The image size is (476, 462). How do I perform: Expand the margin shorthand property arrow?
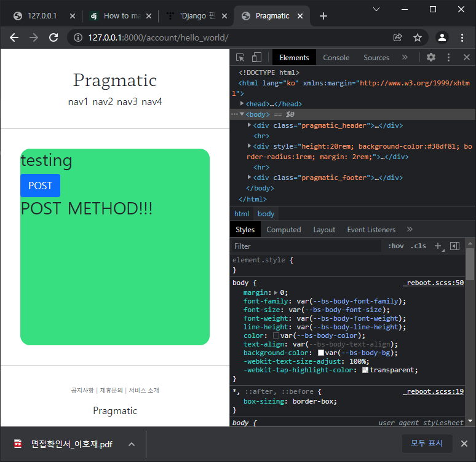click(x=276, y=292)
